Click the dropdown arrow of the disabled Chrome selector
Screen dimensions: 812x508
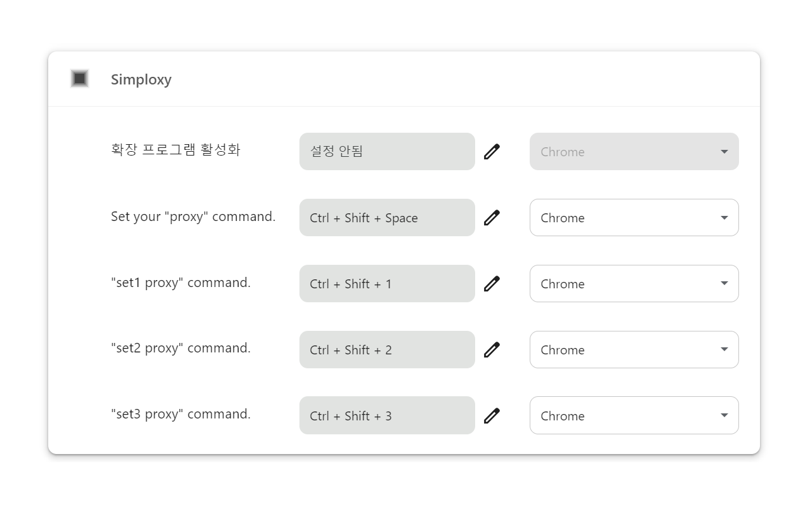pyautogui.click(x=724, y=151)
